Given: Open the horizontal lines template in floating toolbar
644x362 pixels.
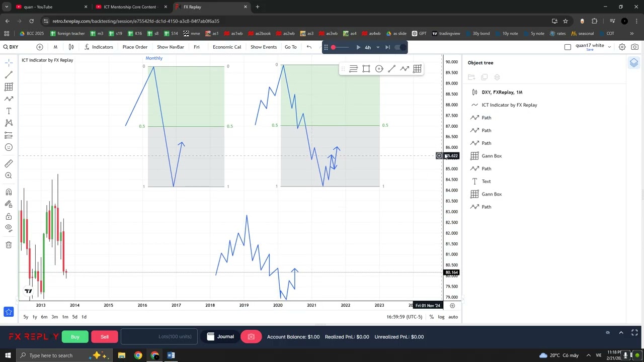Looking at the screenshot, I should point(353,69).
